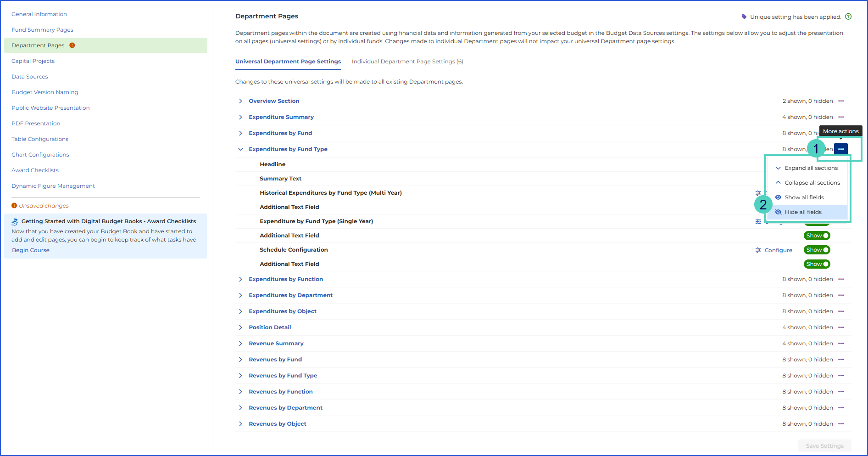Click the help question mark icon

coord(848,17)
